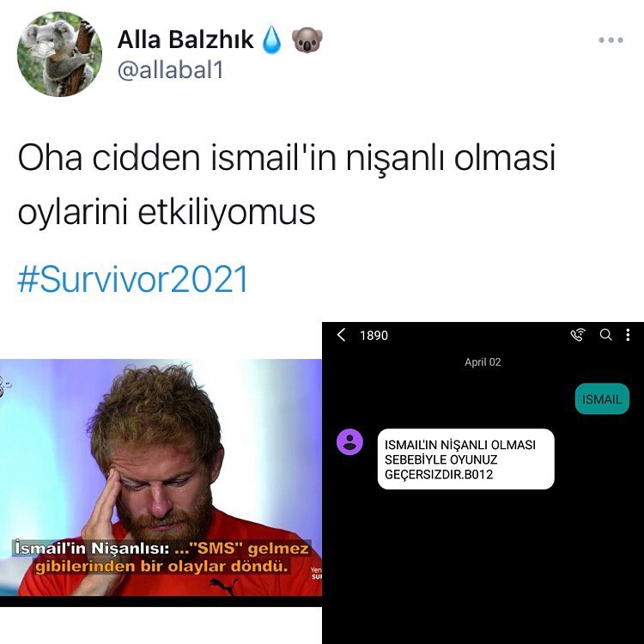
Task: Open the tweet's three-dot more options menu
Action: [611, 39]
